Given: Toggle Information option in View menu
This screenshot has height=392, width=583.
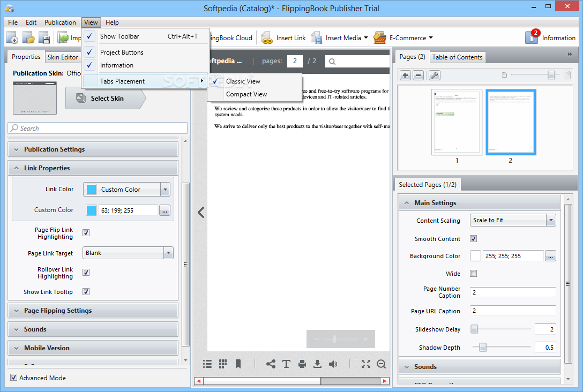Looking at the screenshot, I should (145, 65).
